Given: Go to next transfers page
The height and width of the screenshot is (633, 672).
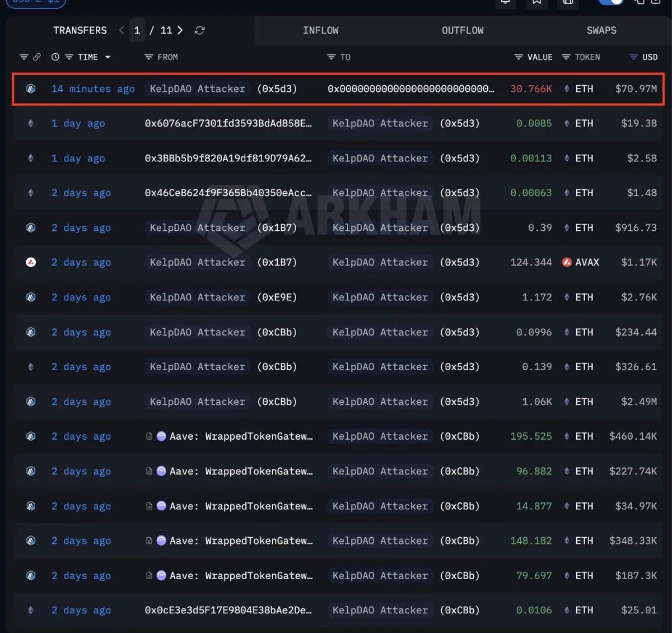Looking at the screenshot, I should [180, 30].
